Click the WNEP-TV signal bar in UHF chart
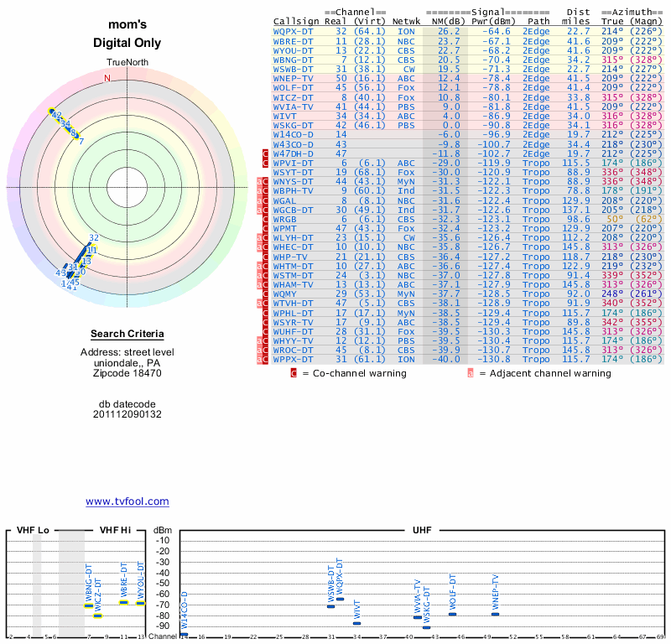 (x=495, y=614)
